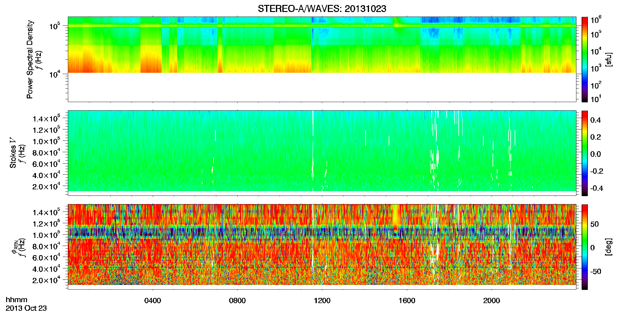Pick the "2000" time tick label
Screen dimensions: 644x332
point(492,301)
